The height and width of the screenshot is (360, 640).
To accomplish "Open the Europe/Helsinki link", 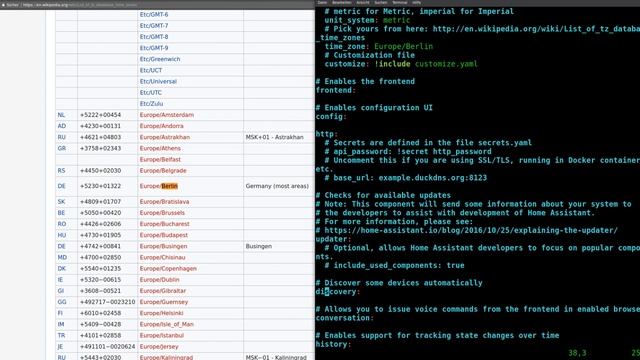I will click(161, 313).
